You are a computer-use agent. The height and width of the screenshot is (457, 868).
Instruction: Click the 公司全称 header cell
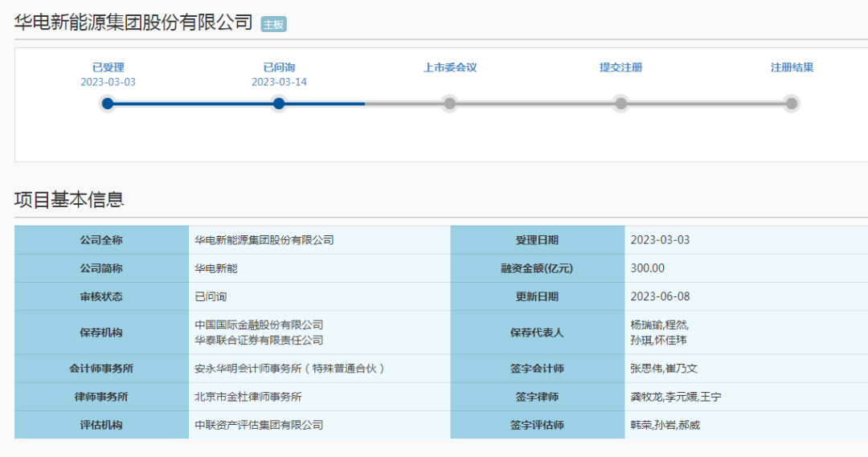point(101,240)
